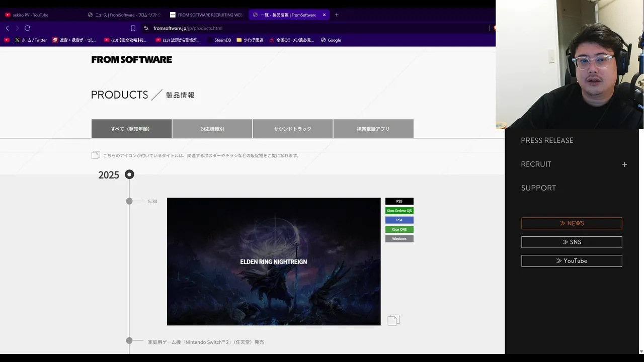Reload the page with the refresh icon
Viewport: 644px width, 362px height.
tap(27, 28)
